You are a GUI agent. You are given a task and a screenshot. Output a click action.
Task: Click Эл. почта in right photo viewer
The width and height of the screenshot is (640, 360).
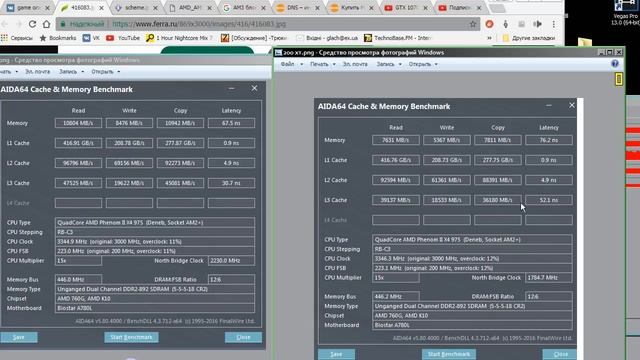355,64
